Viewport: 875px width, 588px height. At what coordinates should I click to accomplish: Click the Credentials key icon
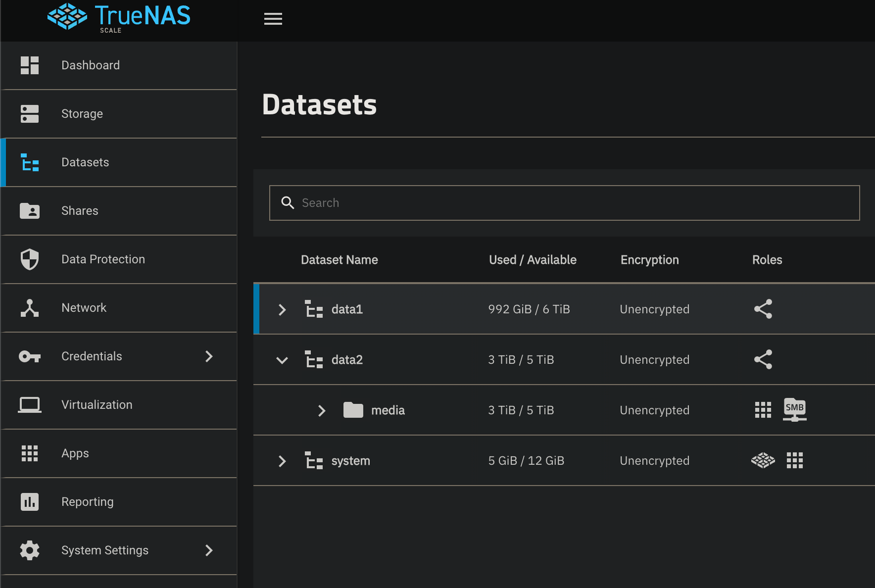(30, 356)
